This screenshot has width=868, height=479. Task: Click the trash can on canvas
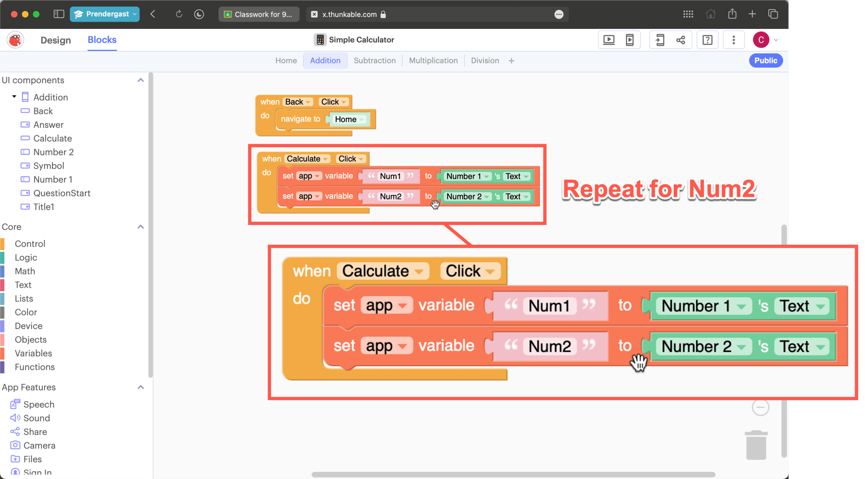point(756,445)
